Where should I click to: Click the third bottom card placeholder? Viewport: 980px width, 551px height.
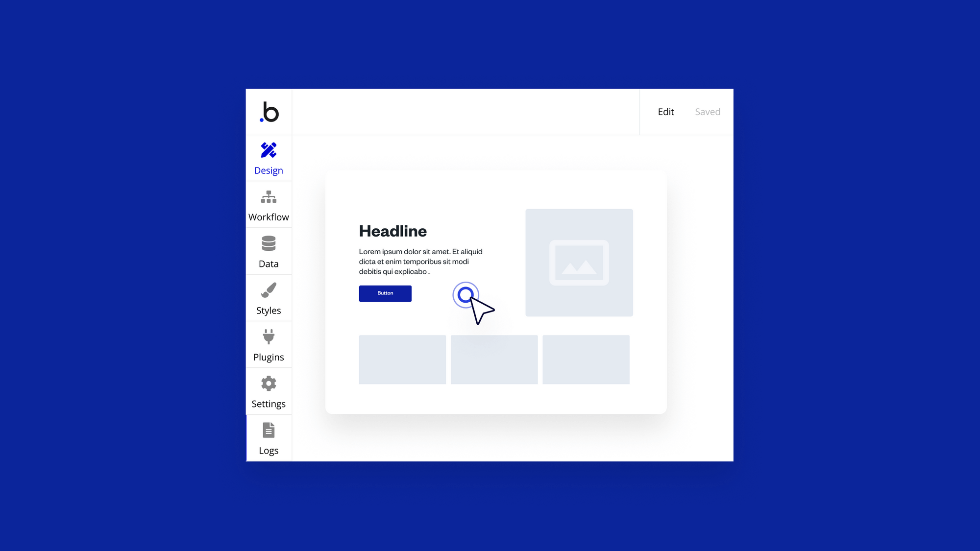coord(586,359)
